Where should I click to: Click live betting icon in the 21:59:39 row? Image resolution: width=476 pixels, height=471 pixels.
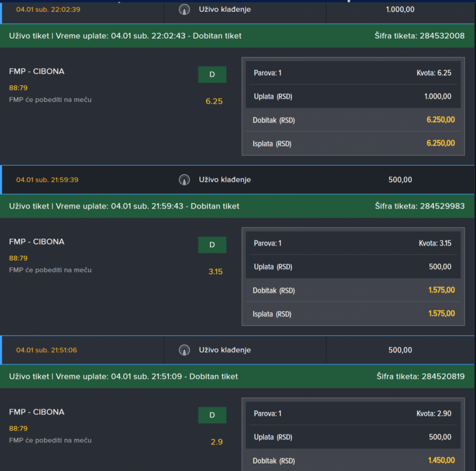pyautogui.click(x=184, y=180)
